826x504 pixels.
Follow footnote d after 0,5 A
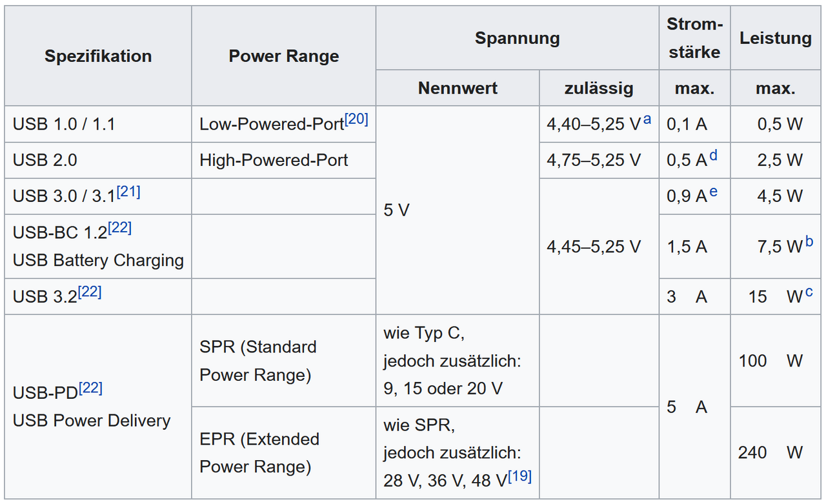(x=713, y=156)
